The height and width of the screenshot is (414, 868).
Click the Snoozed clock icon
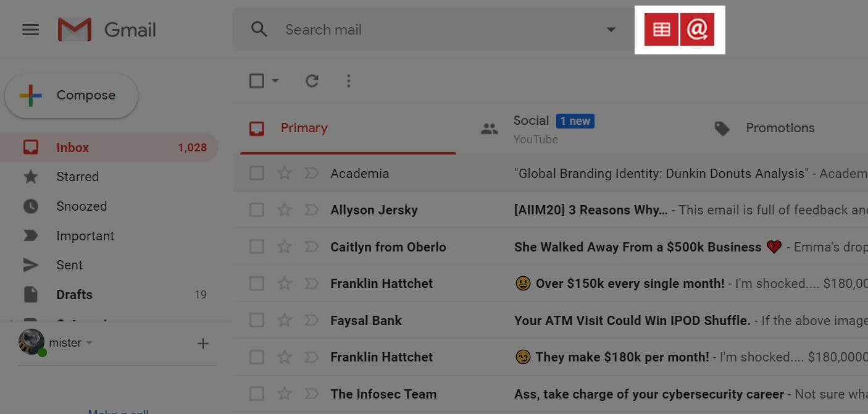pyautogui.click(x=30, y=206)
